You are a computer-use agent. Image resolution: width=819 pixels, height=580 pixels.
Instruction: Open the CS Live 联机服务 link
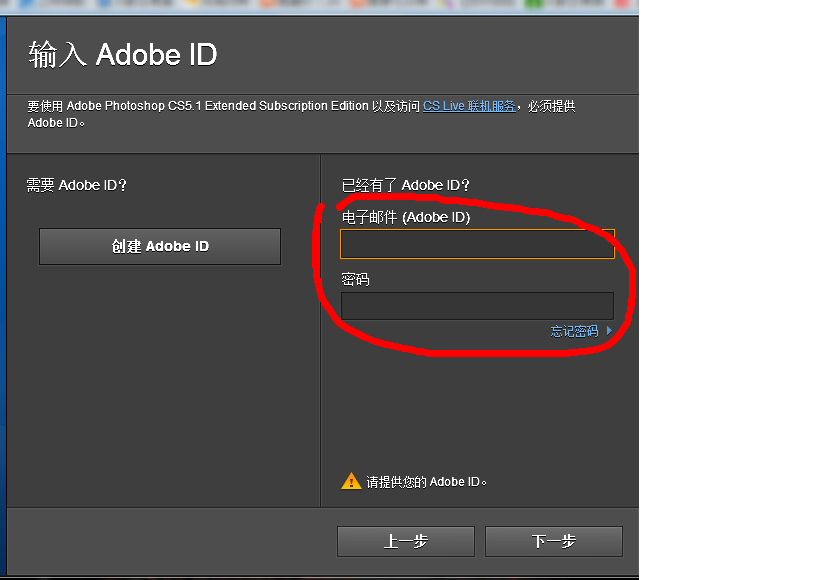[469, 106]
